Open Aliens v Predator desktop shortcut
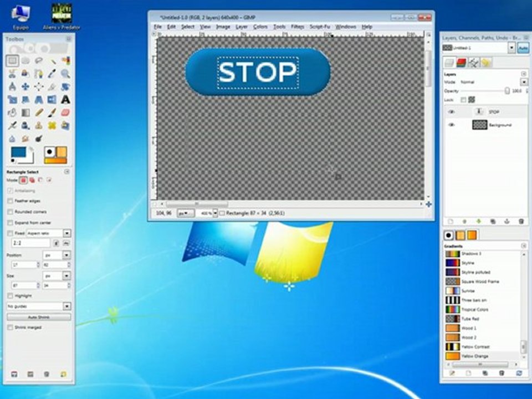 (62, 17)
